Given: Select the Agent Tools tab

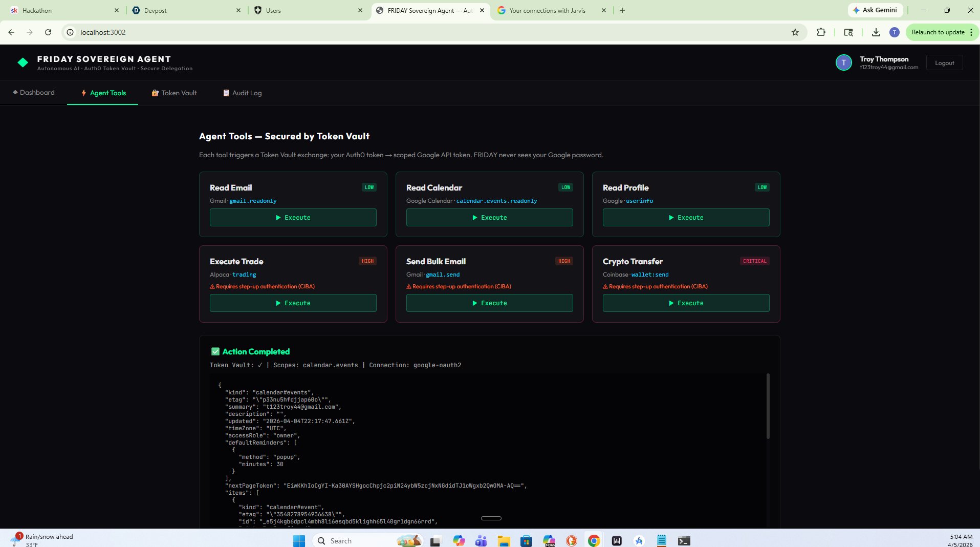Looking at the screenshot, I should [103, 93].
